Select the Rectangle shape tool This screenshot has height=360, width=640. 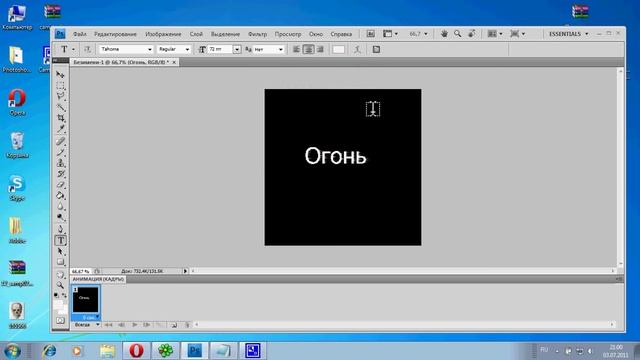[x=60, y=262]
